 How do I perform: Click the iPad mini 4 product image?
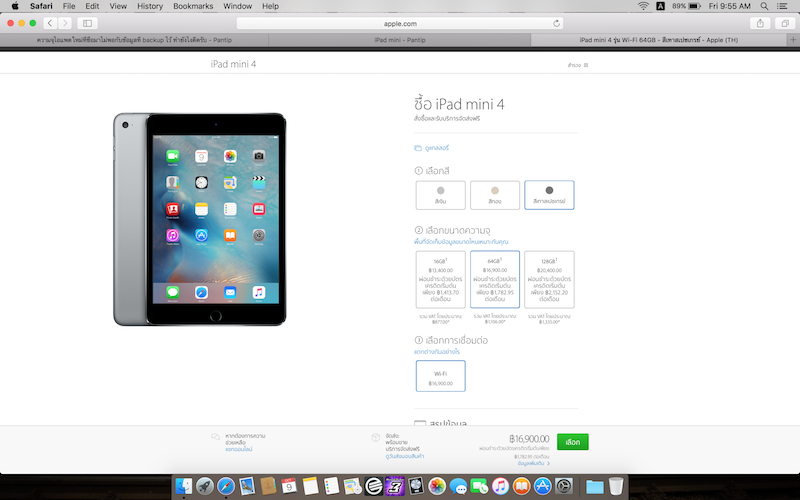(200, 219)
